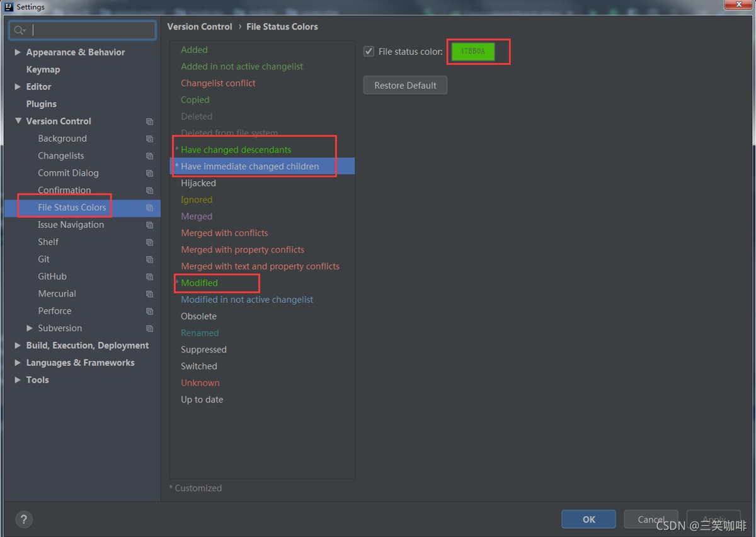Click Version Control in the breadcrumb

coord(200,26)
